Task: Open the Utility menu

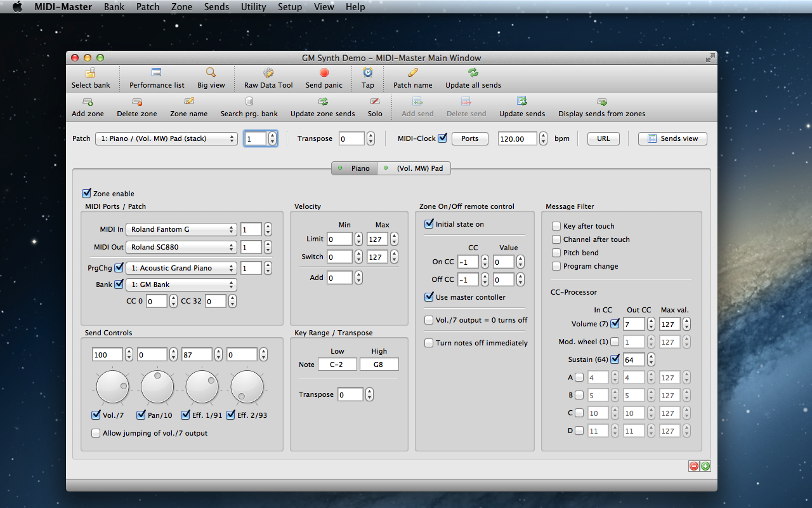Action: pos(253,7)
